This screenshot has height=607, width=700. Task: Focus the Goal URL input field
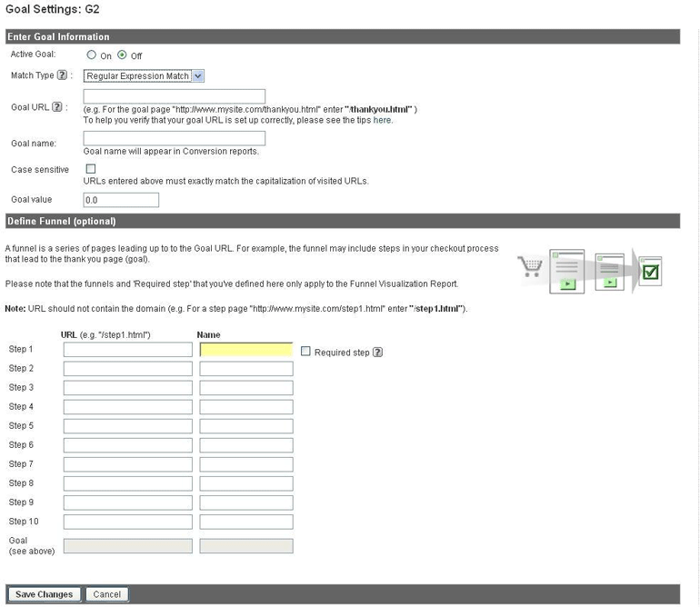[175, 96]
